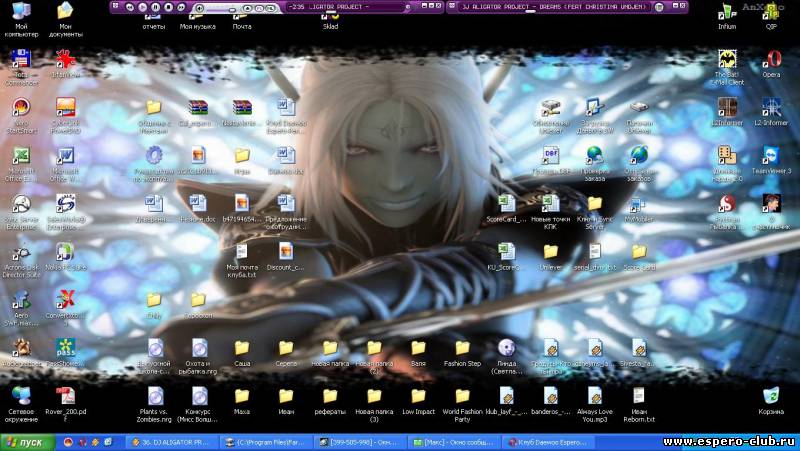Stop playback in the music player

tap(168, 7)
